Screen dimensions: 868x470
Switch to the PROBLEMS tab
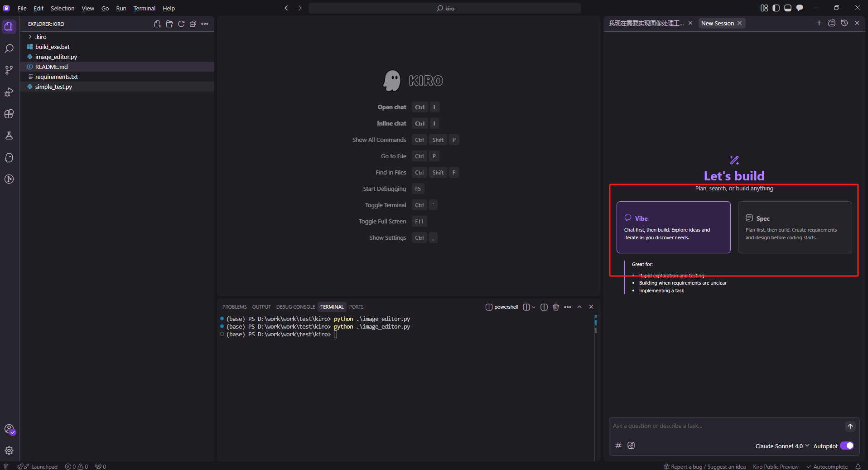(x=234, y=307)
